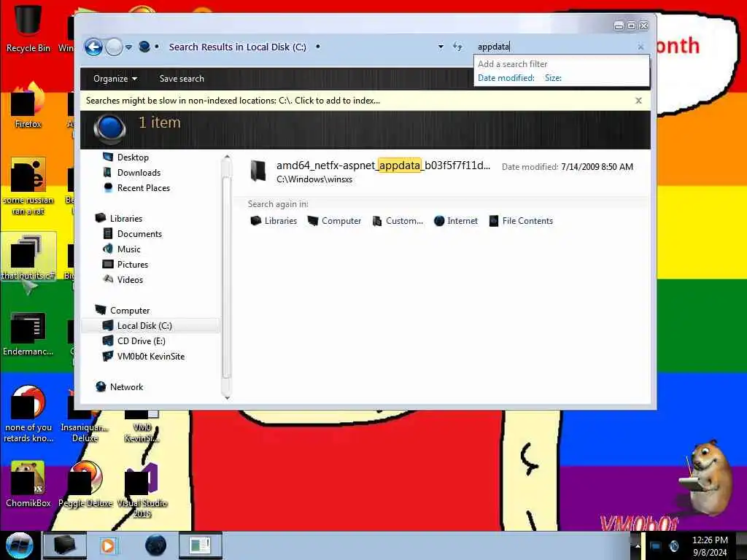Click the Peggle Deluxe desktop icon
The width and height of the screenshot is (747, 560).
[x=85, y=483]
